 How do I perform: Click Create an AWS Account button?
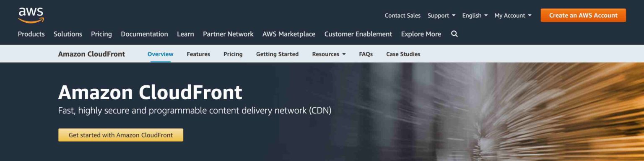(x=583, y=15)
